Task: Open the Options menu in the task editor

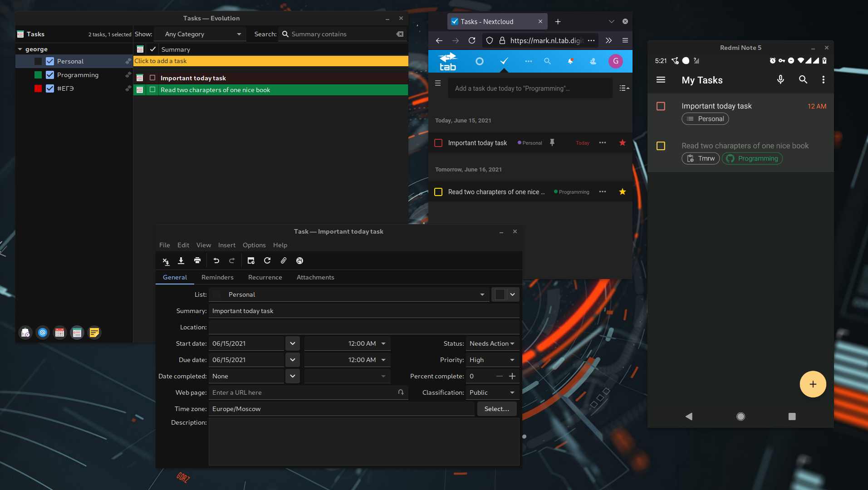Action: 254,245
